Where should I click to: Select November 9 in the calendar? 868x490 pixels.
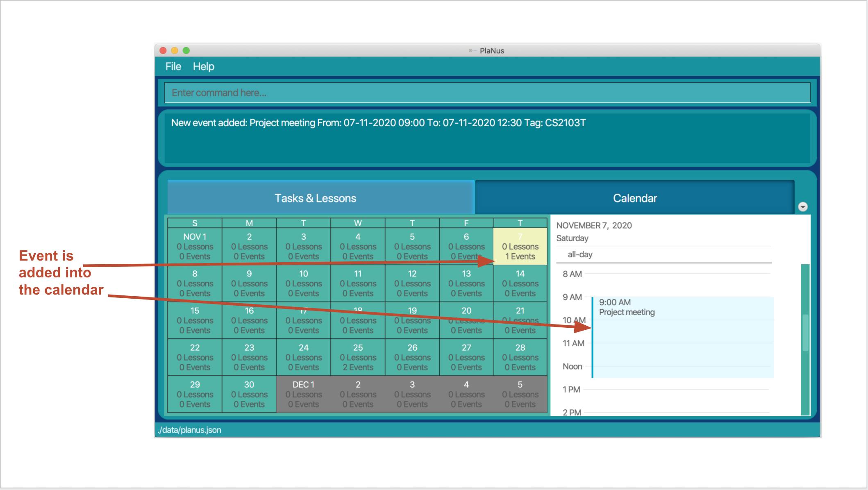(x=249, y=283)
